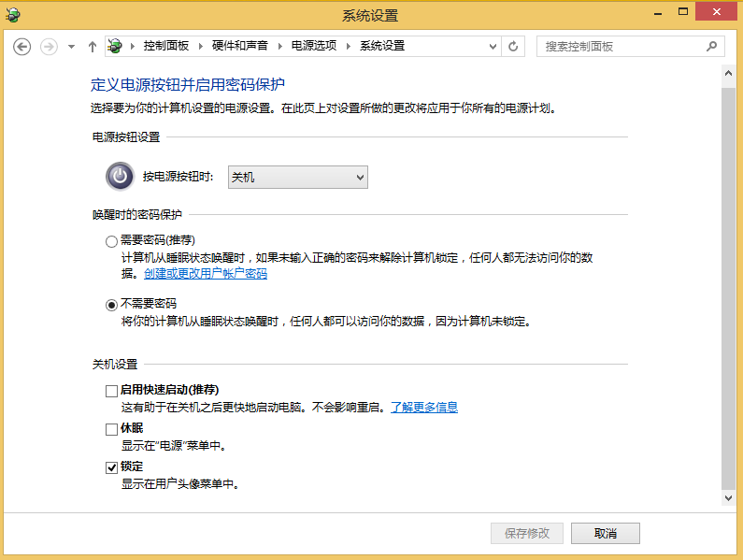Open 创建或更改用户帐户密码 link

point(206,274)
